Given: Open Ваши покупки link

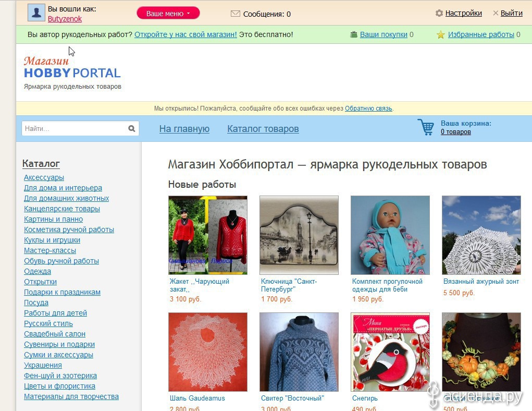Looking at the screenshot, I should [x=383, y=34].
